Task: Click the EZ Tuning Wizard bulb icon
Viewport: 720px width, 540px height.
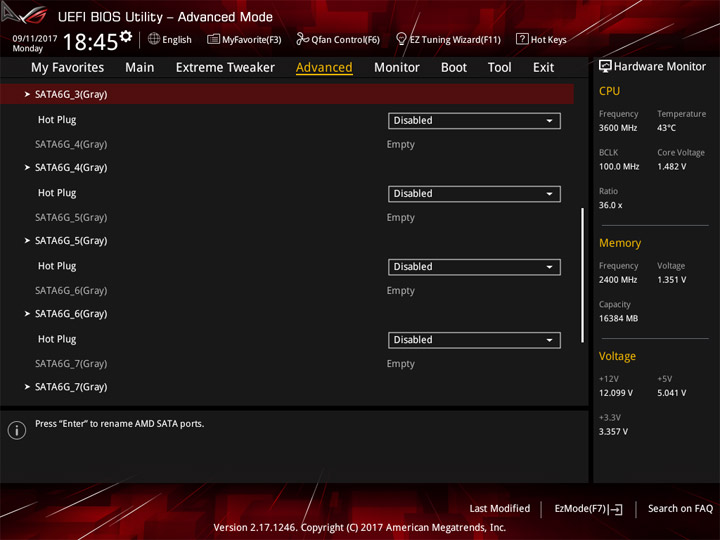Action: click(x=401, y=39)
